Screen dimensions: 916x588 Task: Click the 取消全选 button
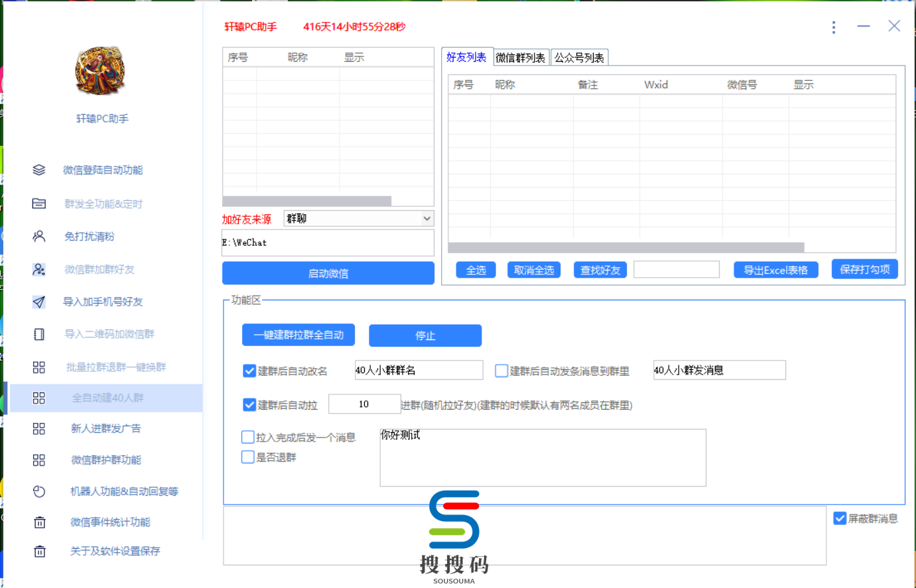(534, 270)
